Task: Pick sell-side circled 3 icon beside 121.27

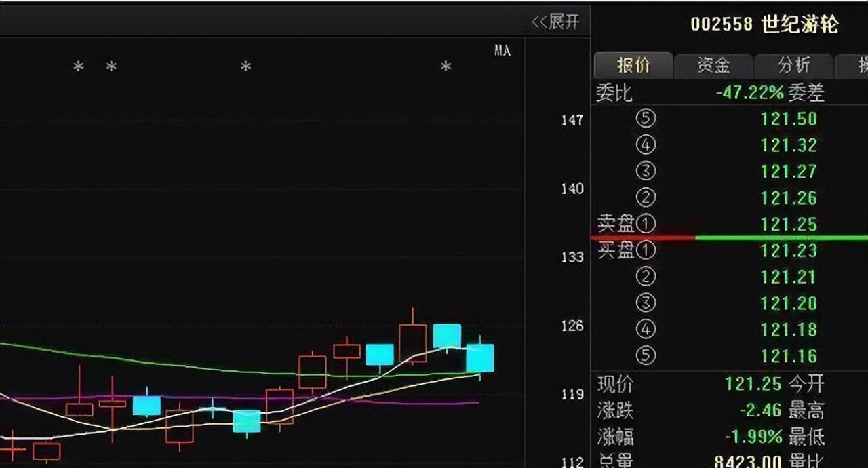Action: [646, 172]
